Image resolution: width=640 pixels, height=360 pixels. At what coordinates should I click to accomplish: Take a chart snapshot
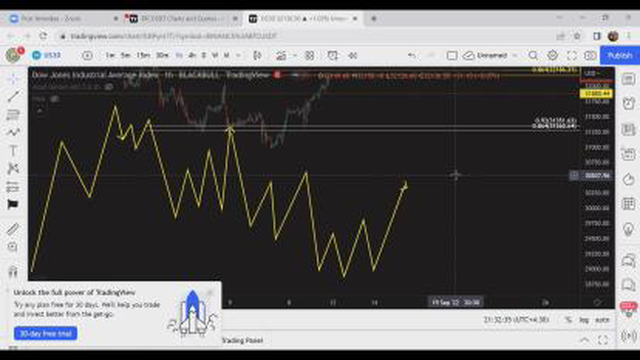pos(590,55)
